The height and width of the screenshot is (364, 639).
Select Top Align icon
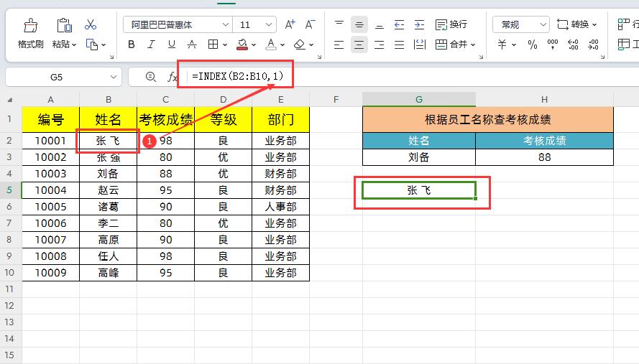tap(339, 25)
